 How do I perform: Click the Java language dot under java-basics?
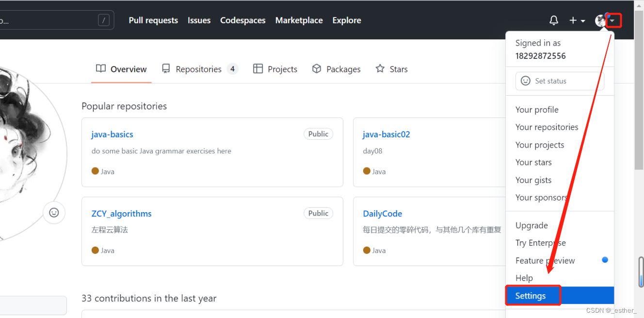[95, 171]
